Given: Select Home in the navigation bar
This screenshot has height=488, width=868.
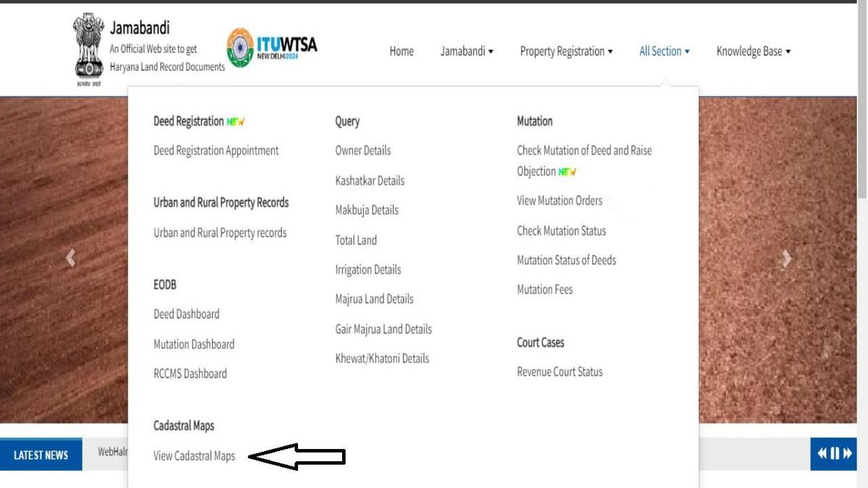Looking at the screenshot, I should coord(401,51).
